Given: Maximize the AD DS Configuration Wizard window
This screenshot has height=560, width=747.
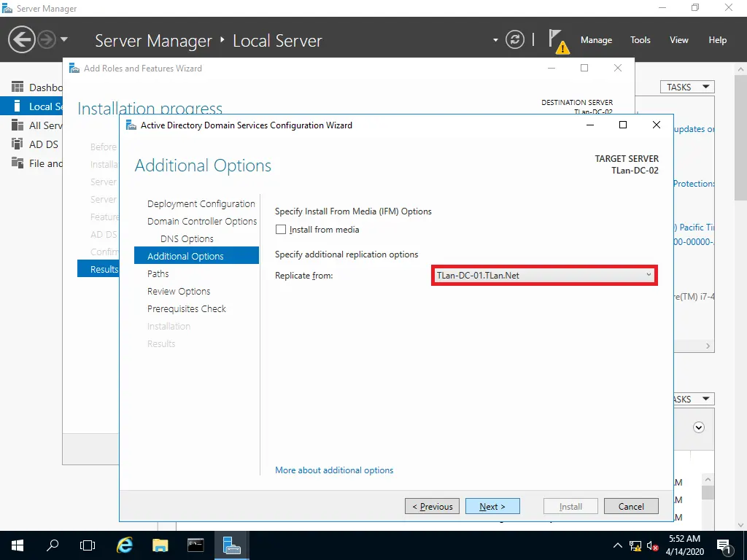Looking at the screenshot, I should (623, 125).
